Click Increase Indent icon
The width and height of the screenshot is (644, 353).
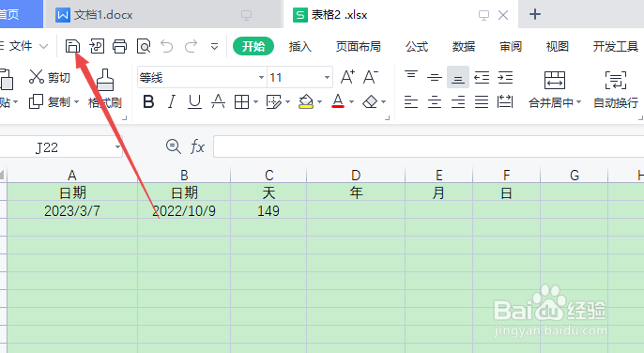tap(505, 77)
